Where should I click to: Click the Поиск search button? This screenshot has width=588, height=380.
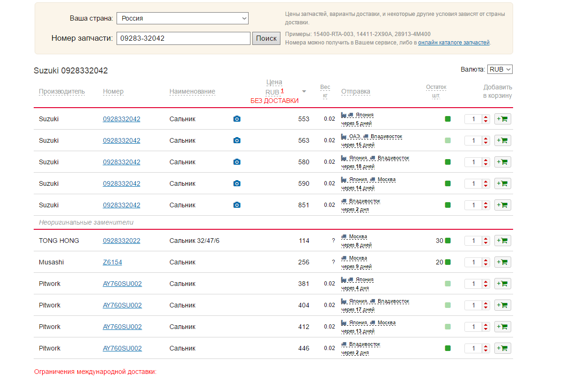point(266,38)
